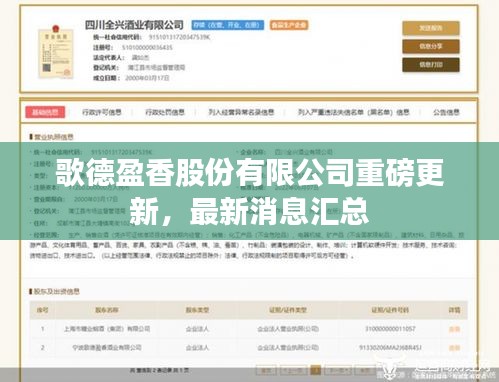Click the 股东类型 column header
Viewport: 499px width, 382px height.
tap(197, 310)
